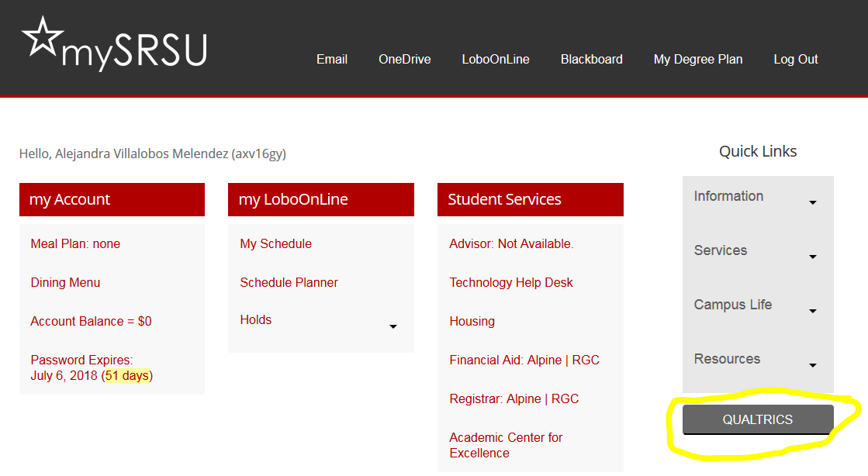Open Blackboard from the header menu
The width and height of the screenshot is (868, 476).
[591, 59]
